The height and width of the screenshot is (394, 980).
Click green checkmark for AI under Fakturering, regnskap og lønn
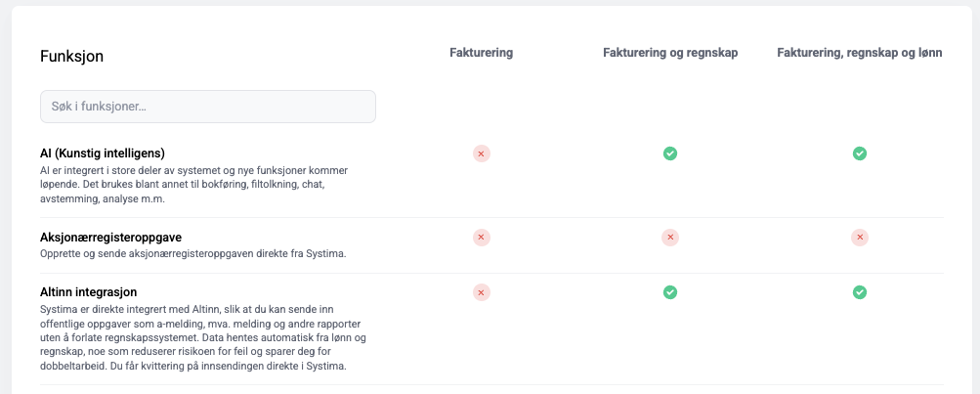pyautogui.click(x=860, y=153)
